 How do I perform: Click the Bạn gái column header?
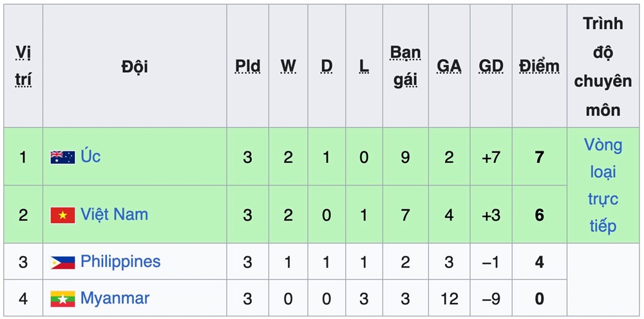pyautogui.click(x=405, y=66)
